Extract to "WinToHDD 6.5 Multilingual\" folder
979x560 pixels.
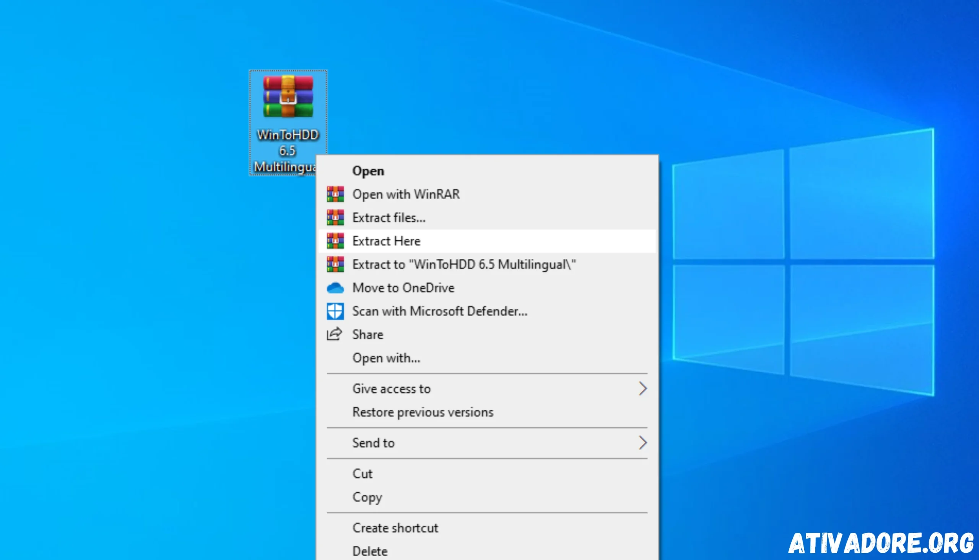[x=487, y=265]
